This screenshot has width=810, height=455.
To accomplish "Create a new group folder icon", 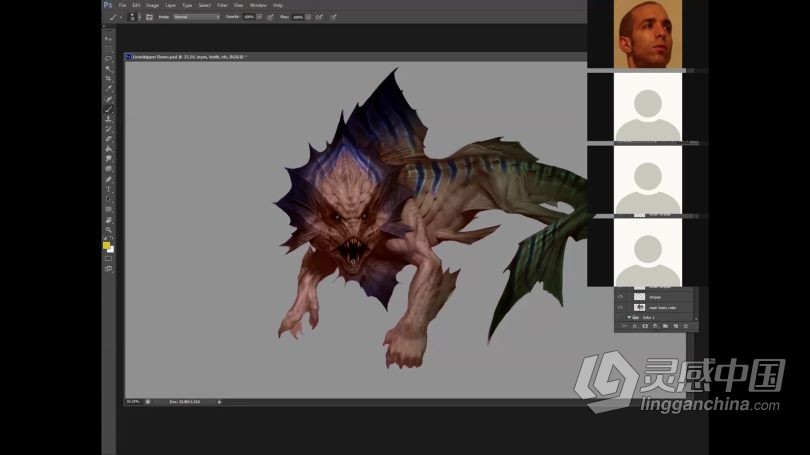I will click(665, 326).
